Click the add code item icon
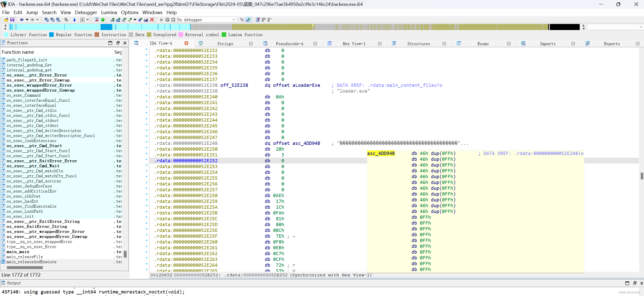 click(x=112, y=20)
